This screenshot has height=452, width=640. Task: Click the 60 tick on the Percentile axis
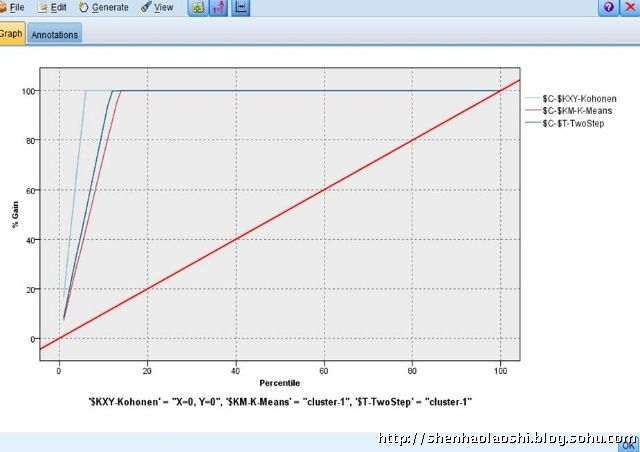click(x=324, y=371)
